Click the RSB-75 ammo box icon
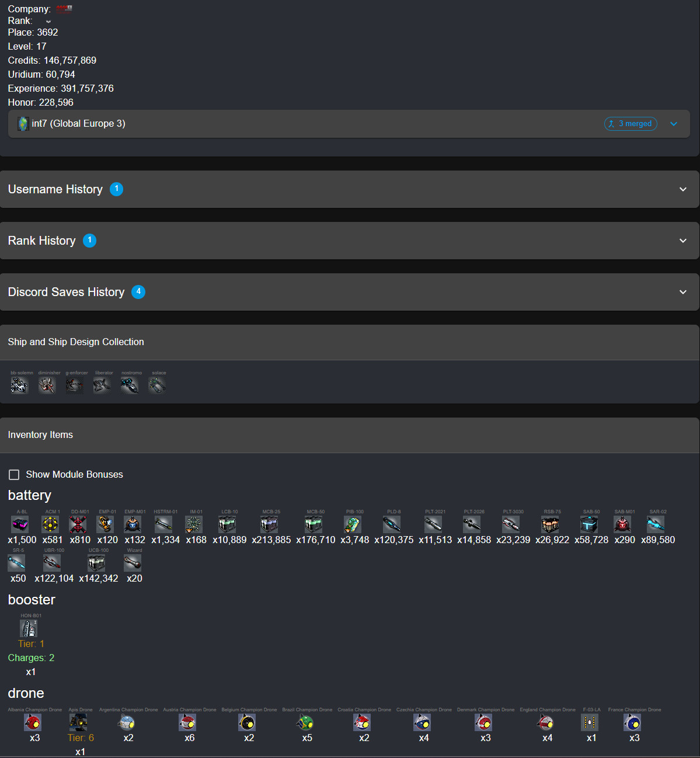The height and width of the screenshot is (758, 700). tap(550, 524)
